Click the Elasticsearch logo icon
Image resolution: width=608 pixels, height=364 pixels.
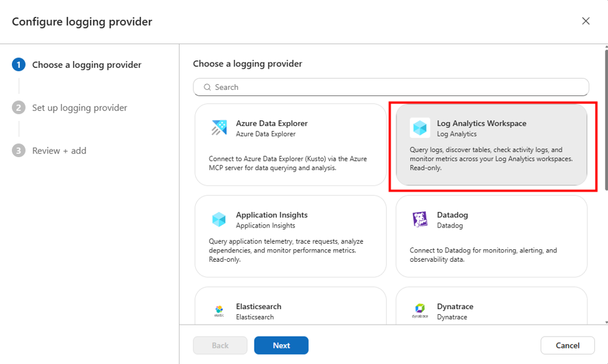(x=219, y=311)
